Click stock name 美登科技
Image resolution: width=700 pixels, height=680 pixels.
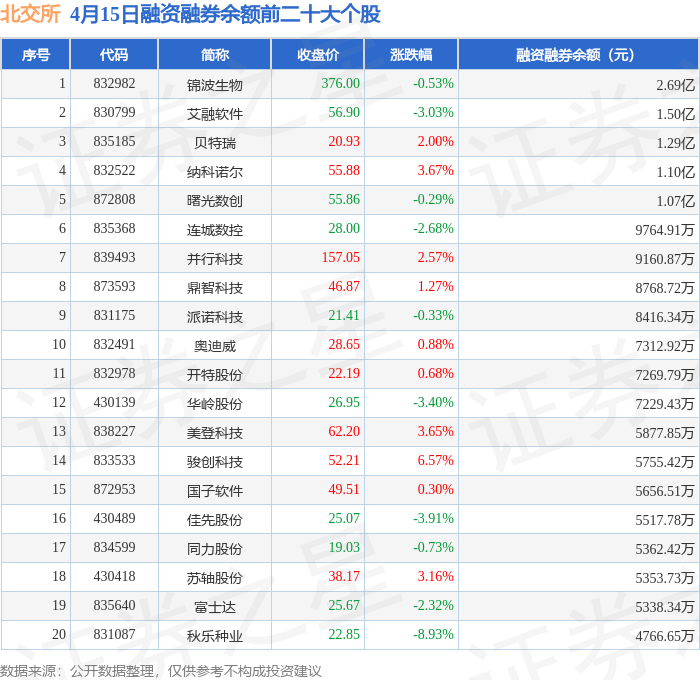click(215, 433)
